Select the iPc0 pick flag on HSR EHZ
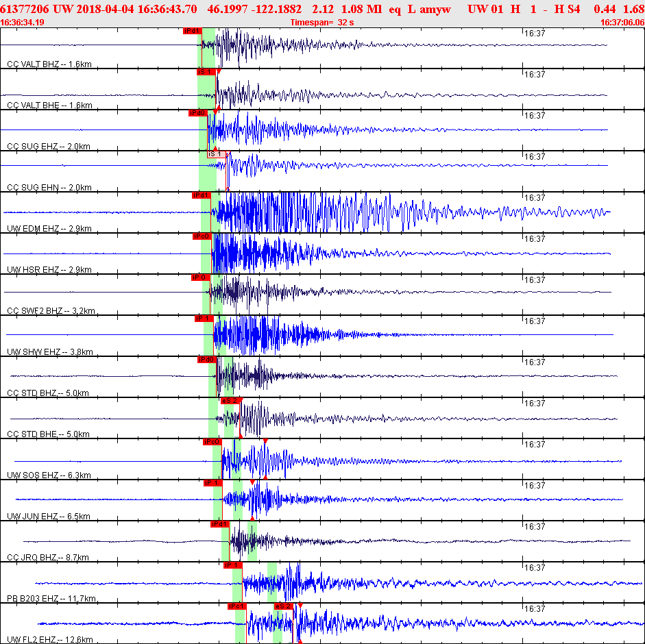Viewport: 645px width, 644px height. tap(202, 236)
